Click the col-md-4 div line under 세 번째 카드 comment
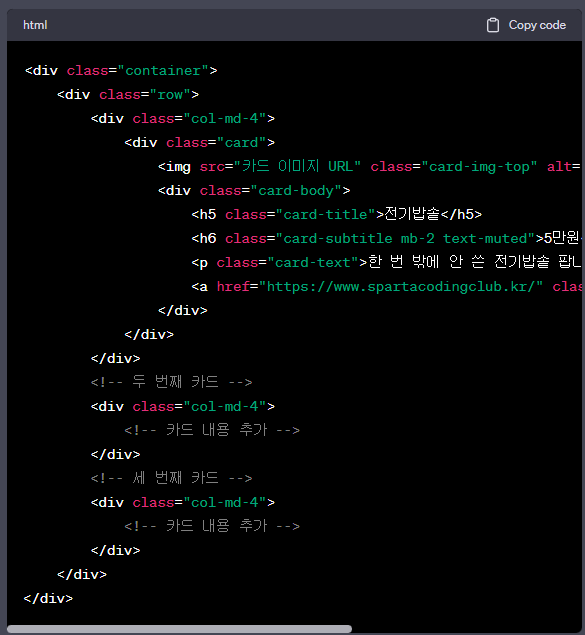The image size is (585, 635). click(183, 502)
